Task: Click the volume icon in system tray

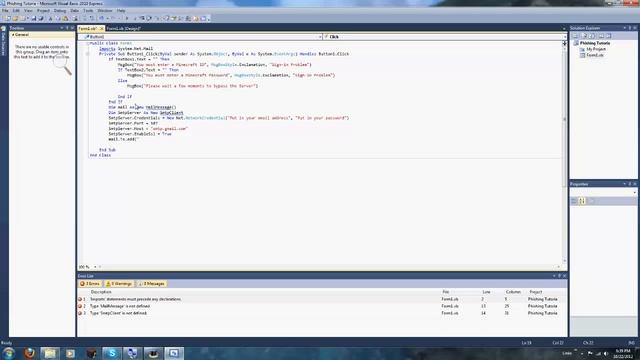Action: tap(606, 353)
